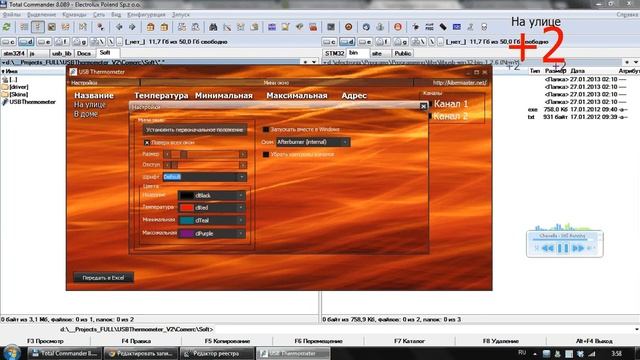This screenshot has width=640, height=360.
Task: Open the Команды menu
Action: tap(74, 14)
